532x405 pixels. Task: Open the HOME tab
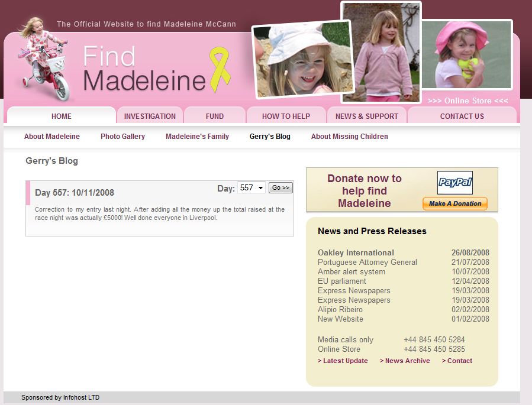62,116
